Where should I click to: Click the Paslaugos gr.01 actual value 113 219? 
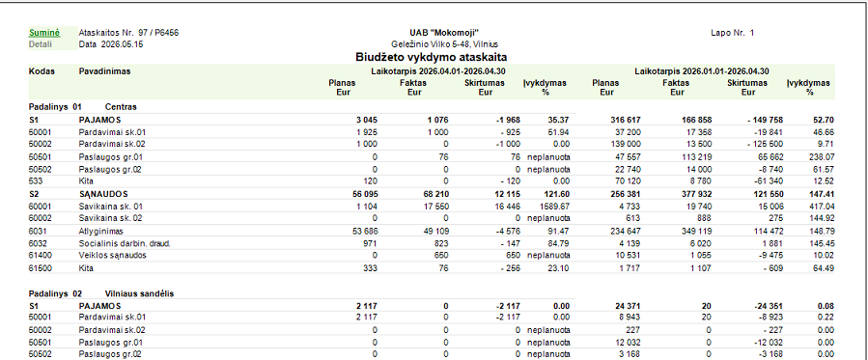coord(697,157)
